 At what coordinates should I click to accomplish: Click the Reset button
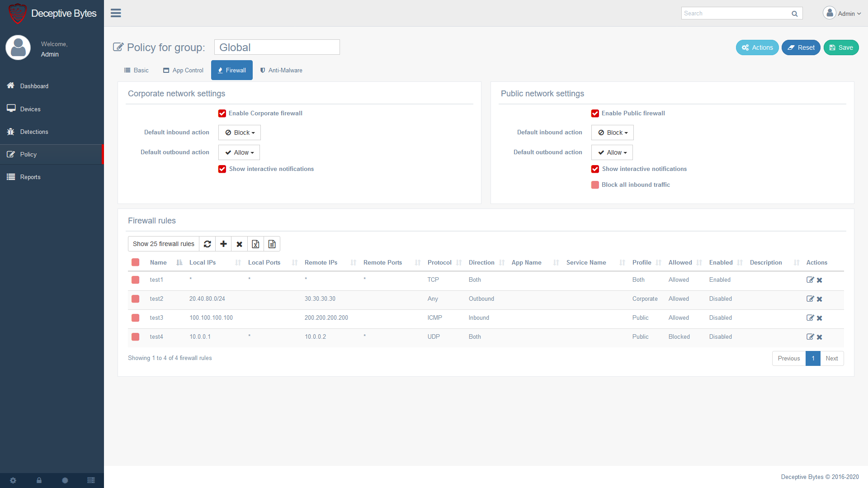[801, 47]
